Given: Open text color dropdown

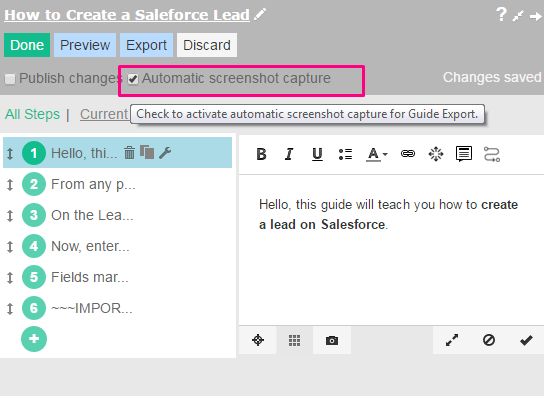Looking at the screenshot, I should tap(377, 154).
